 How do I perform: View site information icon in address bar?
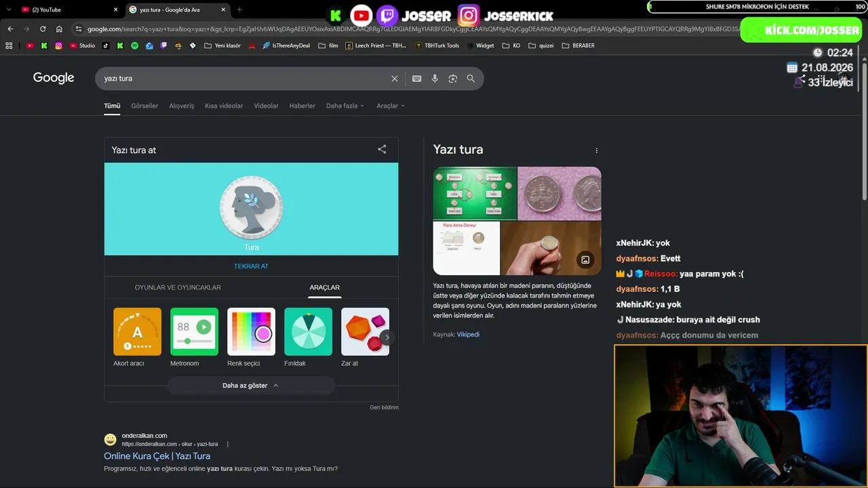[79, 29]
